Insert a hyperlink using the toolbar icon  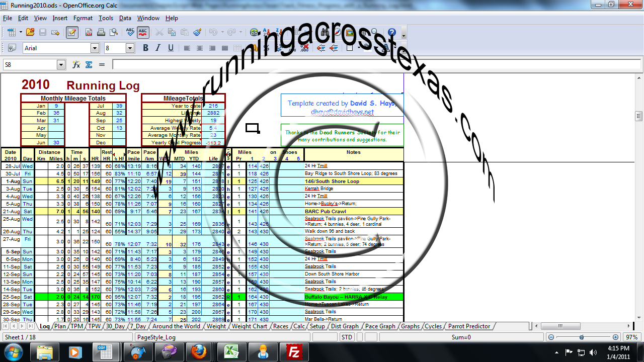coord(254,32)
